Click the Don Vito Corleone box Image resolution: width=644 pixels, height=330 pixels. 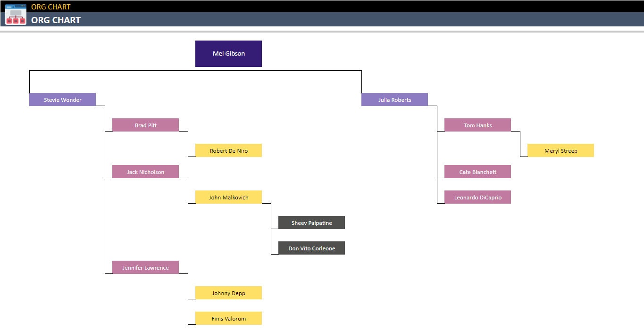point(311,247)
